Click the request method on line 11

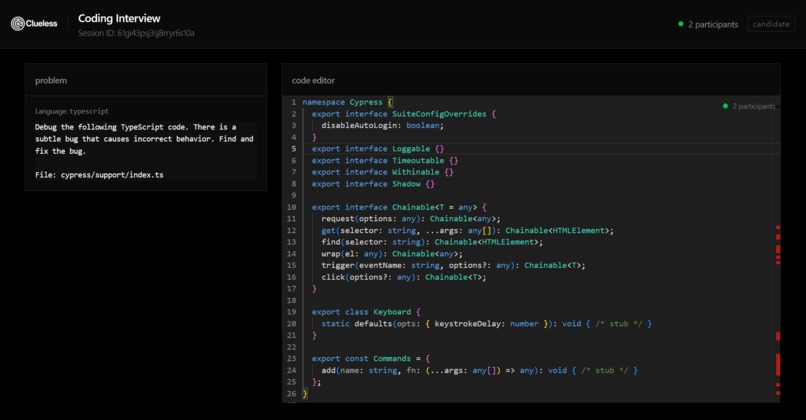tap(338, 218)
